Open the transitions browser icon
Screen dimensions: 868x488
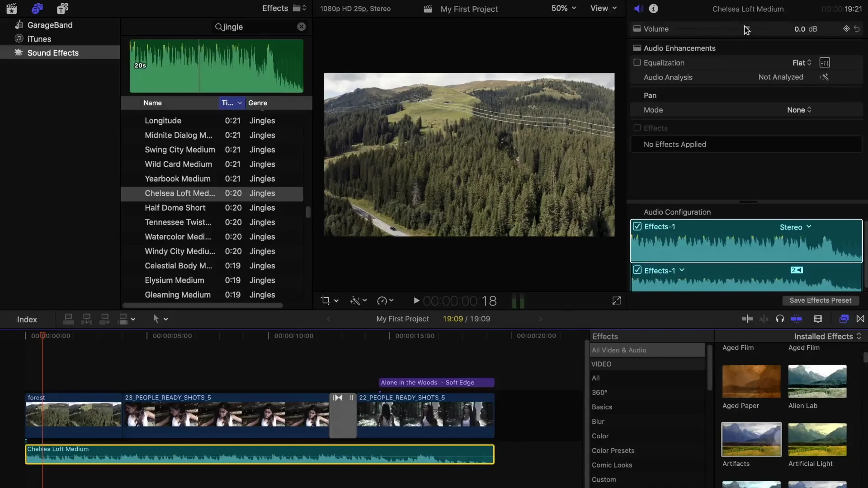[860, 319]
